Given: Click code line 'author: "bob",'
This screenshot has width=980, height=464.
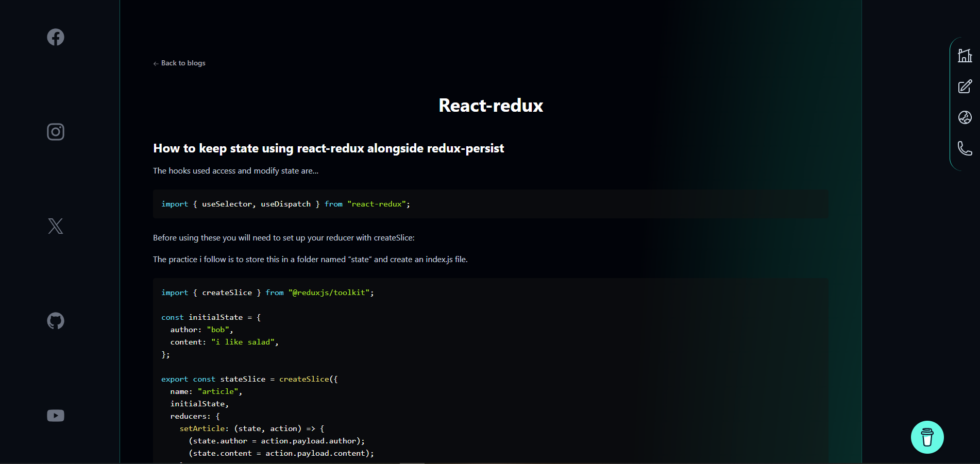Looking at the screenshot, I should [202, 330].
